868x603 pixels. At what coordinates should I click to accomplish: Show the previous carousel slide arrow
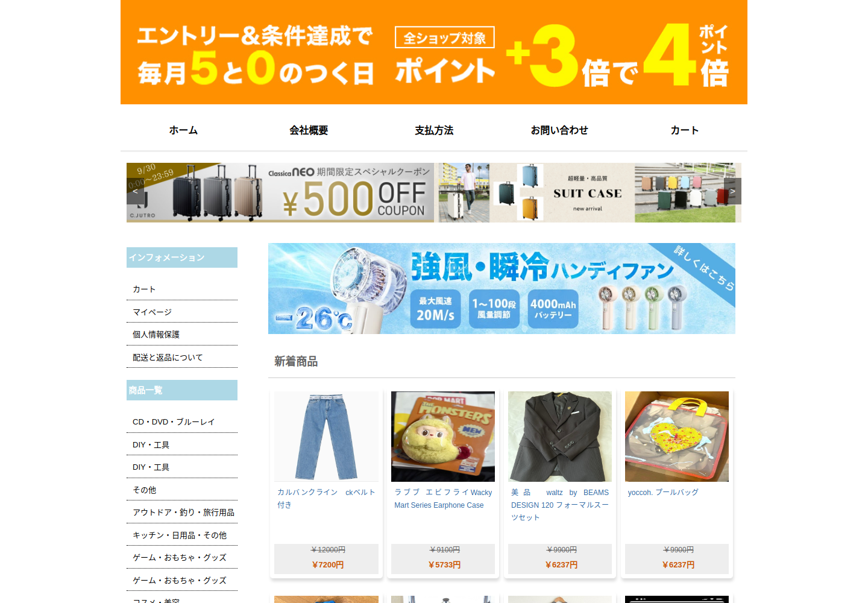pos(135,191)
